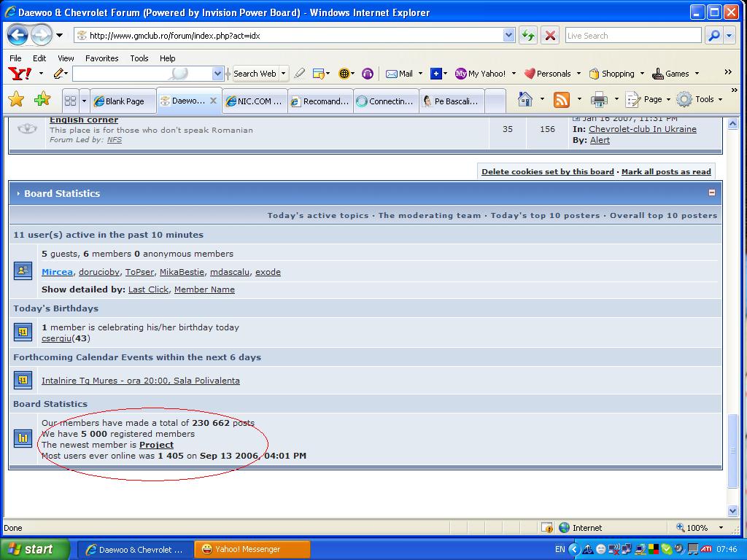Click the RSS feeds icon
This screenshot has width=747, height=560.
tap(561, 99)
